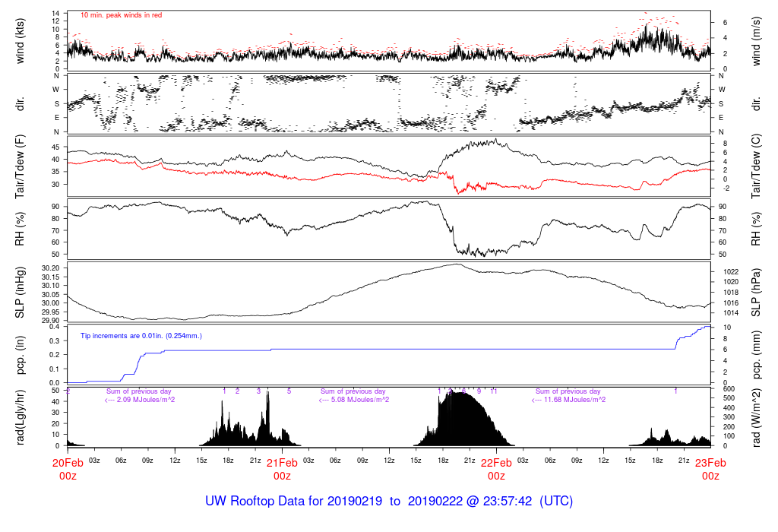
Task: Click the purple '11' hour marker in radiation panel
Action: point(494,391)
